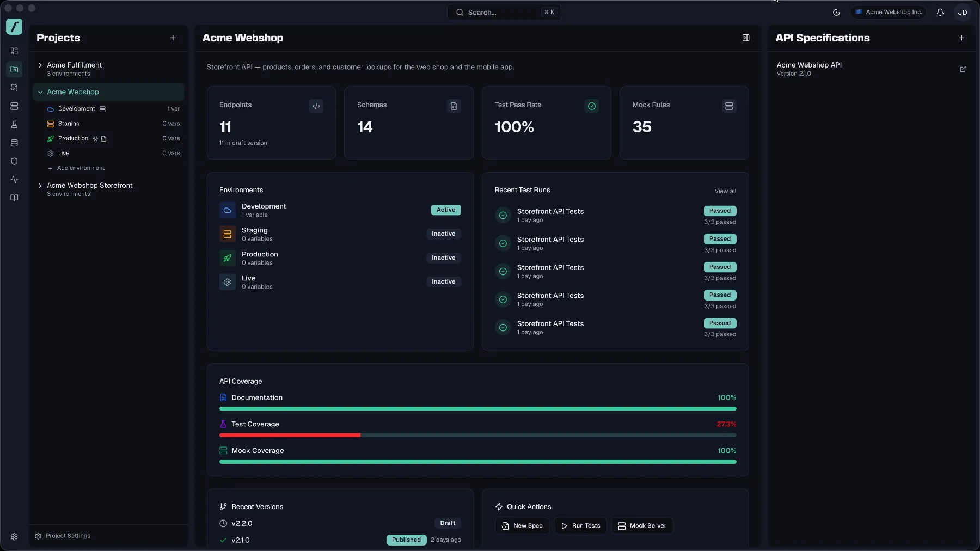Image resolution: width=980 pixels, height=551 pixels.
Task: Open the Acme Webshop Inc. workspace switcher
Action: tap(888, 12)
